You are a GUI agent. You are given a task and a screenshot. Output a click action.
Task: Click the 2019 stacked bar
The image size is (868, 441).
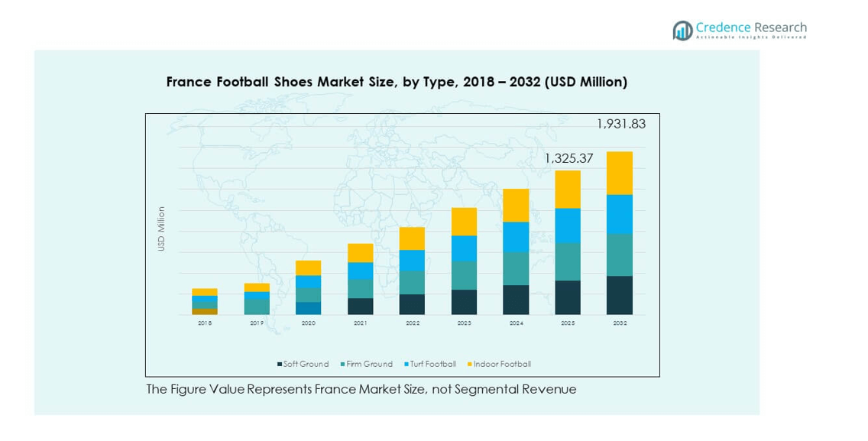click(257, 299)
